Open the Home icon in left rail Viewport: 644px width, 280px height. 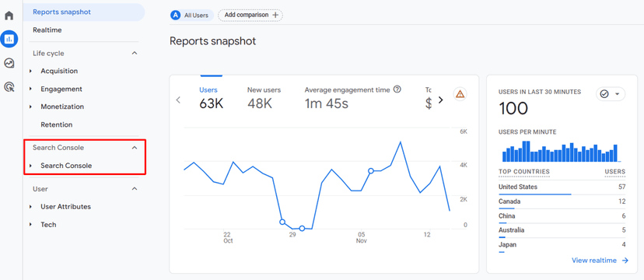pos(9,16)
